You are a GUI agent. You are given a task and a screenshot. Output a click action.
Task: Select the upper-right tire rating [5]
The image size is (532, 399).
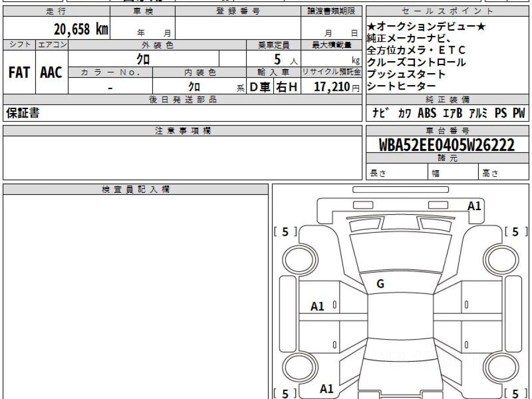515,232
